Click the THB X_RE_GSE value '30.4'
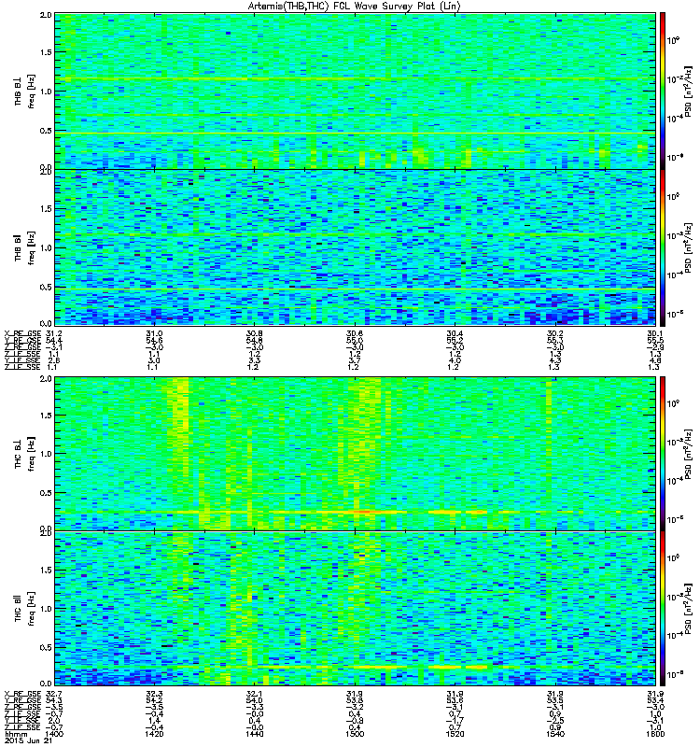700x747 pixels. click(x=455, y=333)
